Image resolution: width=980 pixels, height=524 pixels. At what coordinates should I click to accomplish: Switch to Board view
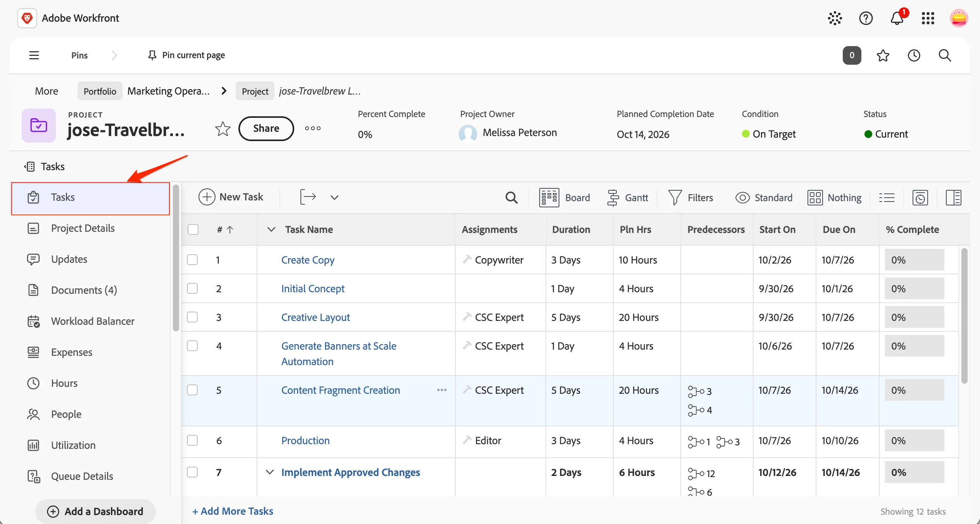coord(564,198)
